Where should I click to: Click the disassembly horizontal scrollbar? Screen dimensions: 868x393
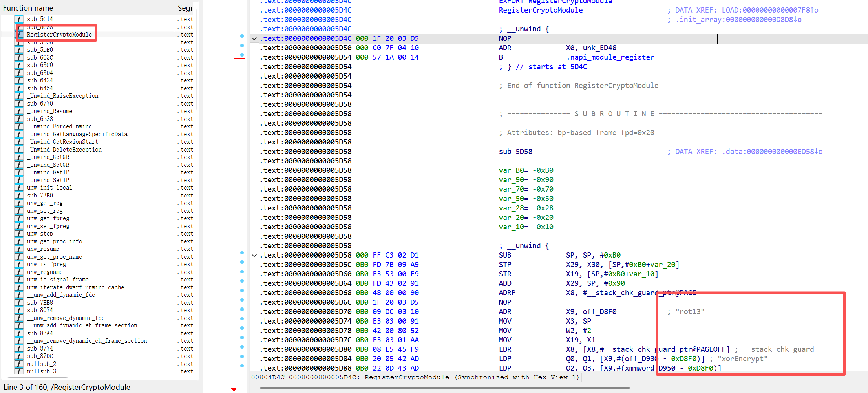click(444, 388)
